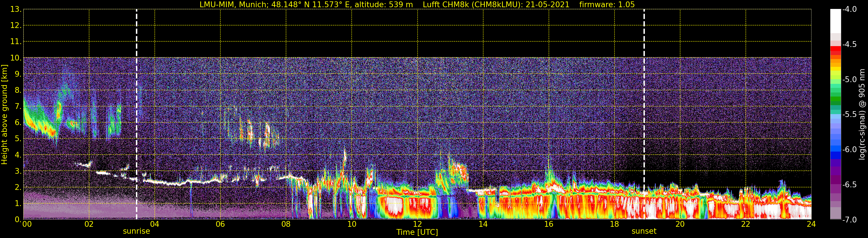Click the '6.' height tick label
The height and width of the screenshot is (238, 868).
[18, 122]
